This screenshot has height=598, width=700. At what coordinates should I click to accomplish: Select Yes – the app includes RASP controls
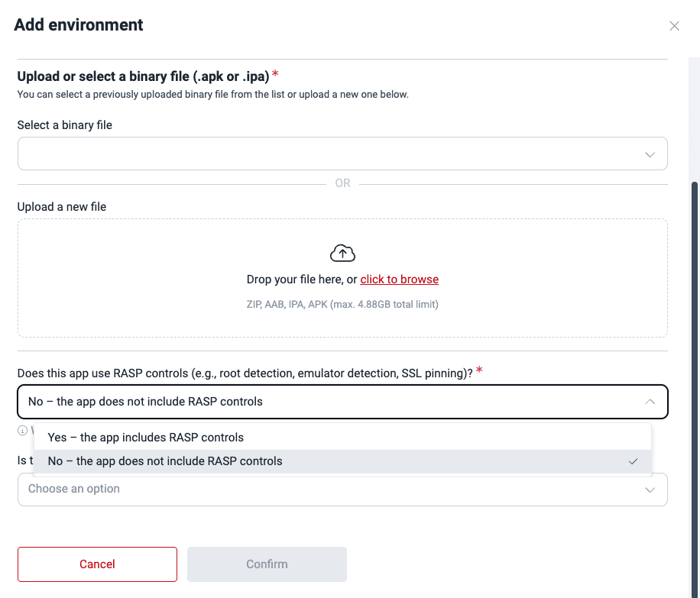click(x=145, y=437)
